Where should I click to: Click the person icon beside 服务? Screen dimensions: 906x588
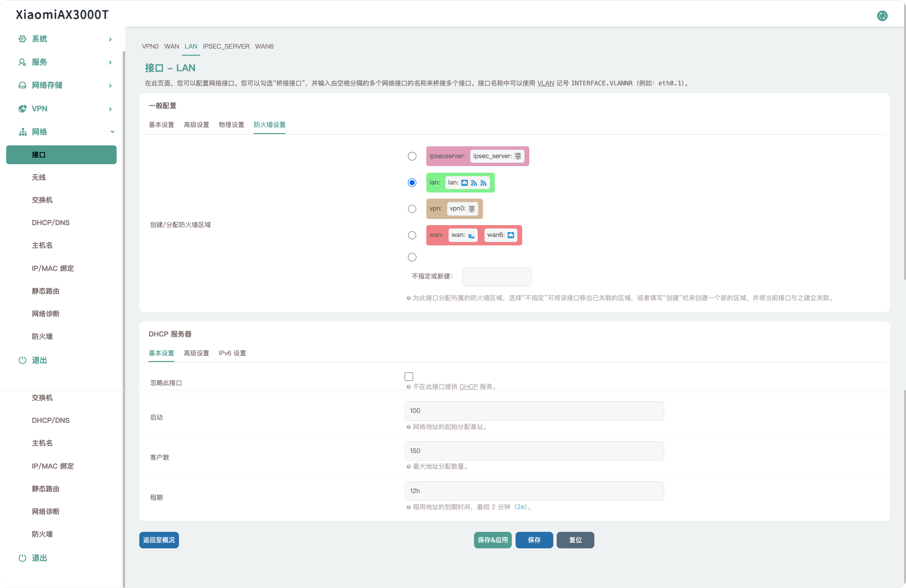22,62
